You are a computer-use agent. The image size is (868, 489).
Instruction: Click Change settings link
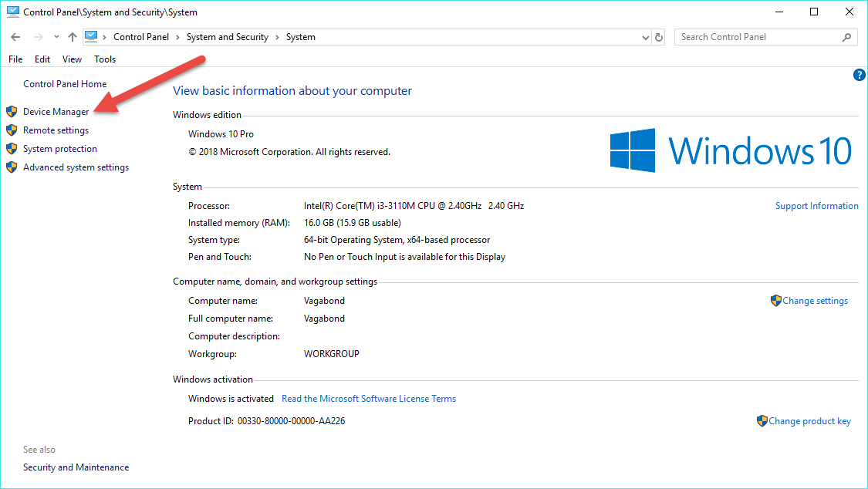815,301
